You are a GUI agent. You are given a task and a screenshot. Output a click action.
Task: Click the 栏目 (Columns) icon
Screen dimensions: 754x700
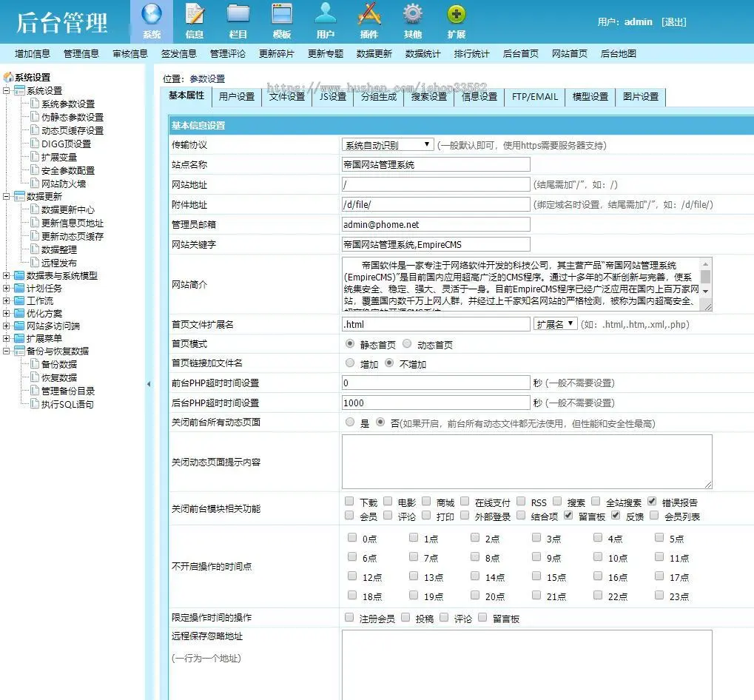[x=238, y=21]
